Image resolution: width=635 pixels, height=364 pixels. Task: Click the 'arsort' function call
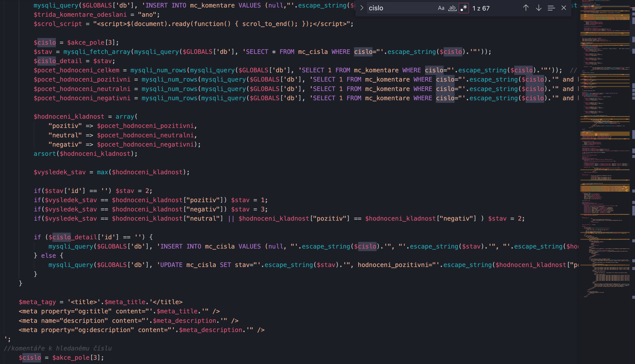[44, 154]
